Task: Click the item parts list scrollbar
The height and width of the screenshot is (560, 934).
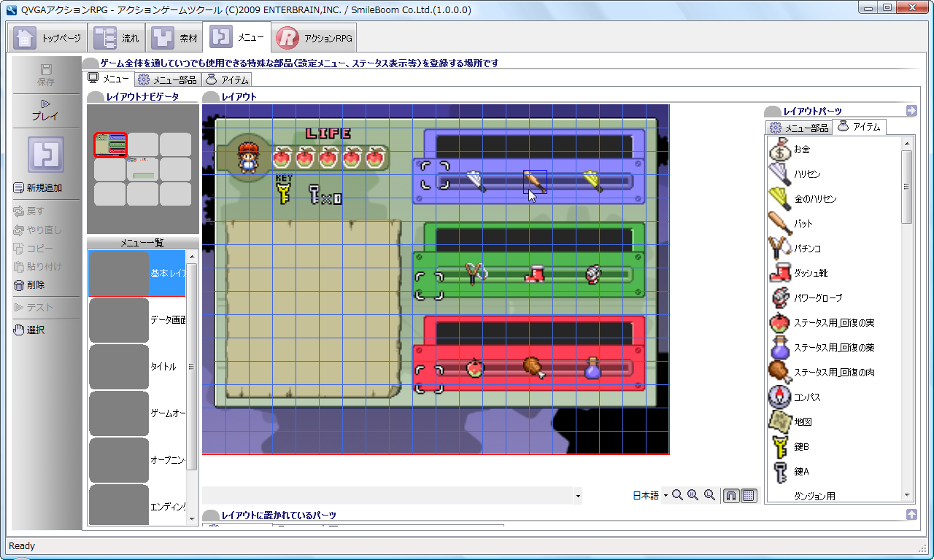Action: pyautogui.click(x=907, y=320)
